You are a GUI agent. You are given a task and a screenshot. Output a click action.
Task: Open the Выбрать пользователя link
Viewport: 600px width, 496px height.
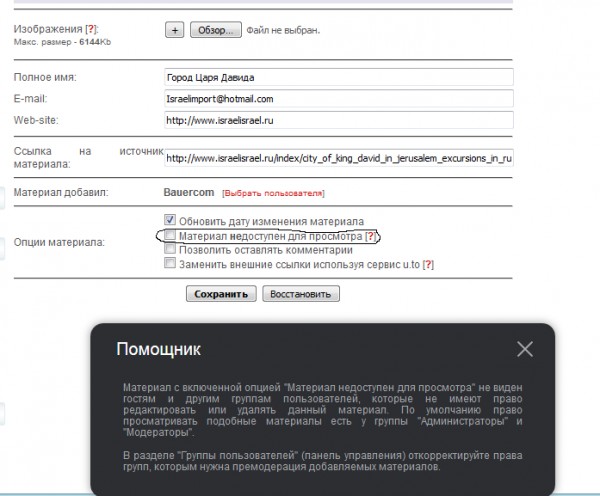click(x=273, y=193)
